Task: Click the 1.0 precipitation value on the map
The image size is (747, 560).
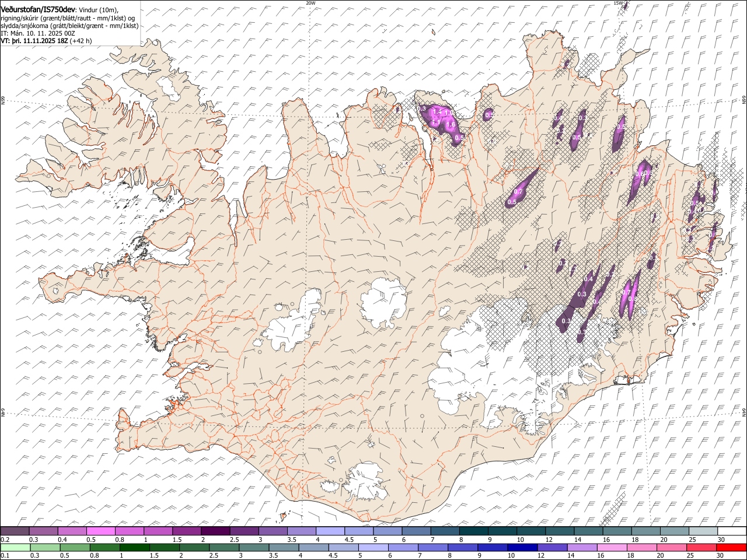Action: tap(448, 113)
